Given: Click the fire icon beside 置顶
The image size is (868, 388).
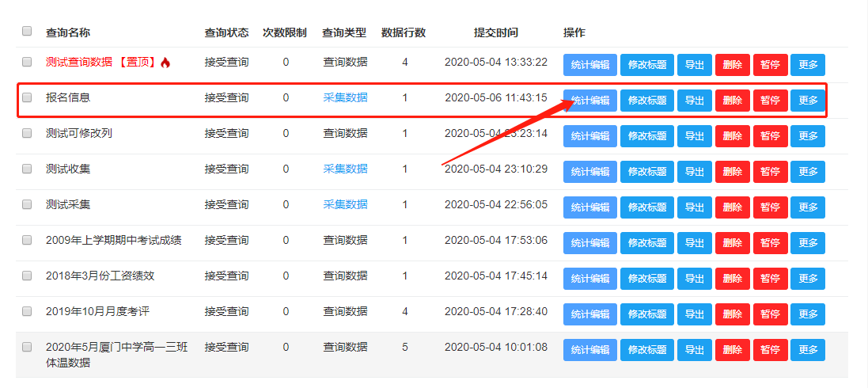Looking at the screenshot, I should pos(165,63).
